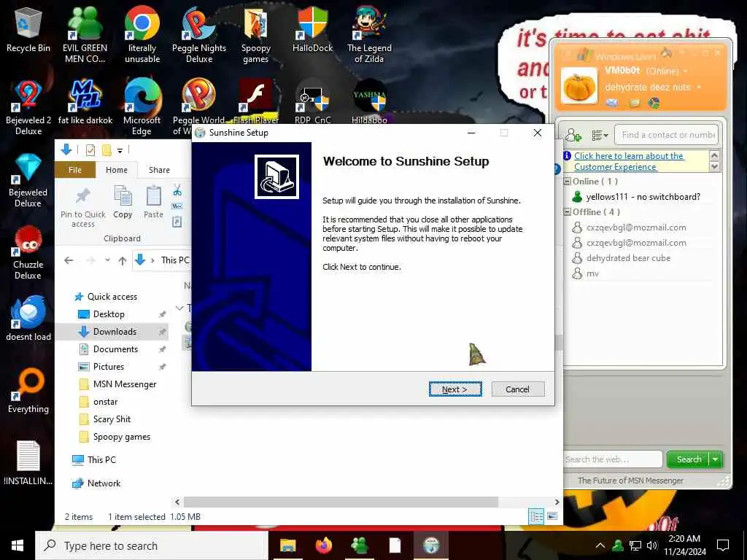Collapse the Online contacts group
The height and width of the screenshot is (560, 747).
pos(568,182)
